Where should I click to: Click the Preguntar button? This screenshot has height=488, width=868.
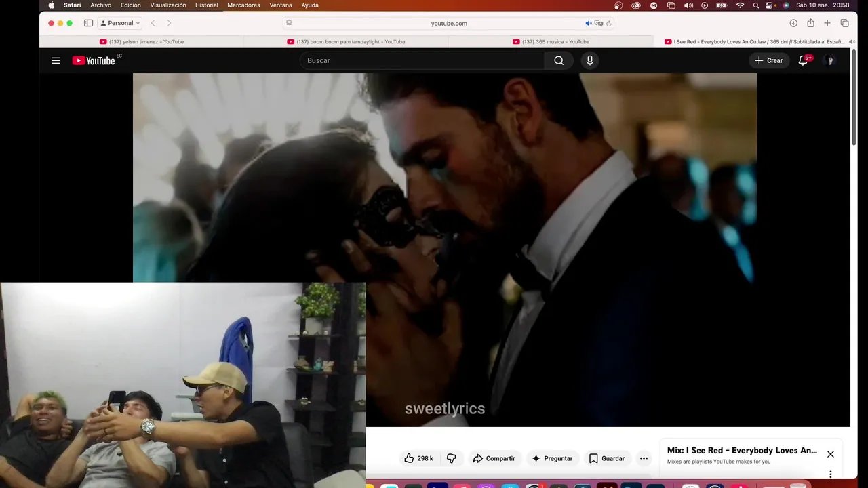click(x=552, y=458)
